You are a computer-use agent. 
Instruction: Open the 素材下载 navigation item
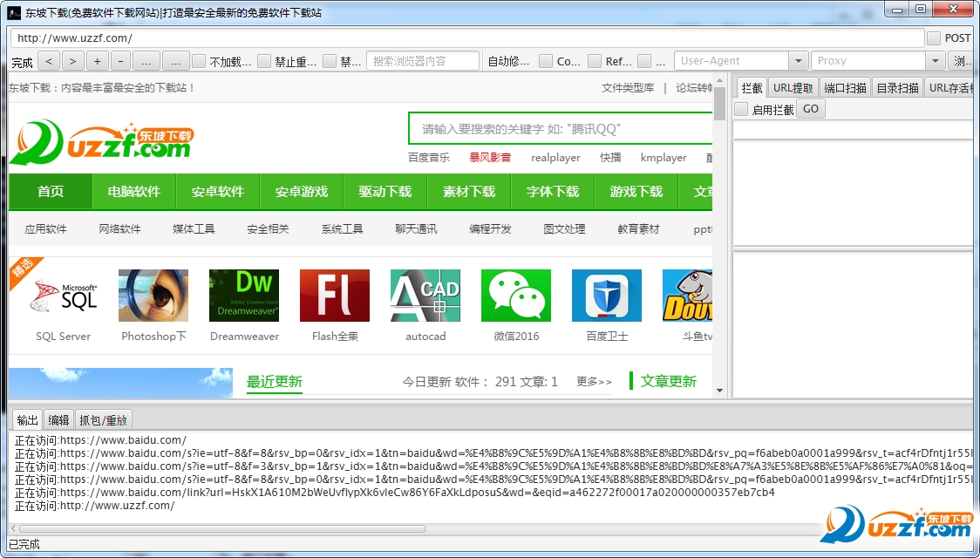(x=469, y=192)
